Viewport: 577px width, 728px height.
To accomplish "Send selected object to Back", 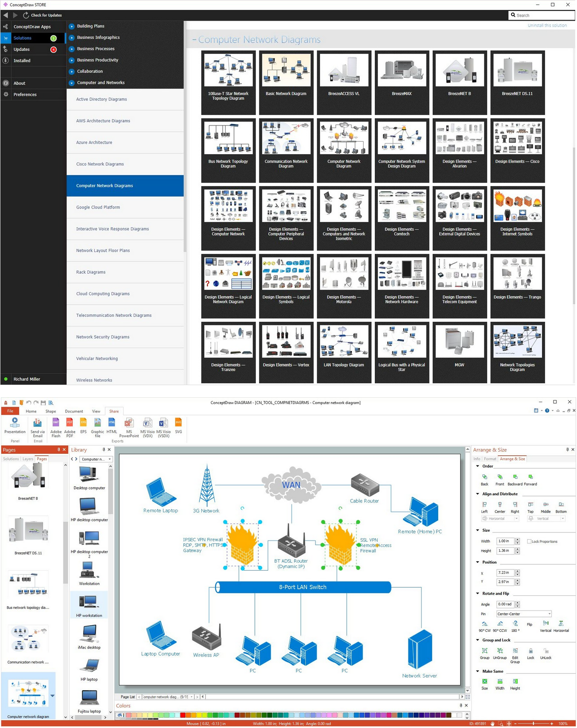I will click(x=485, y=480).
